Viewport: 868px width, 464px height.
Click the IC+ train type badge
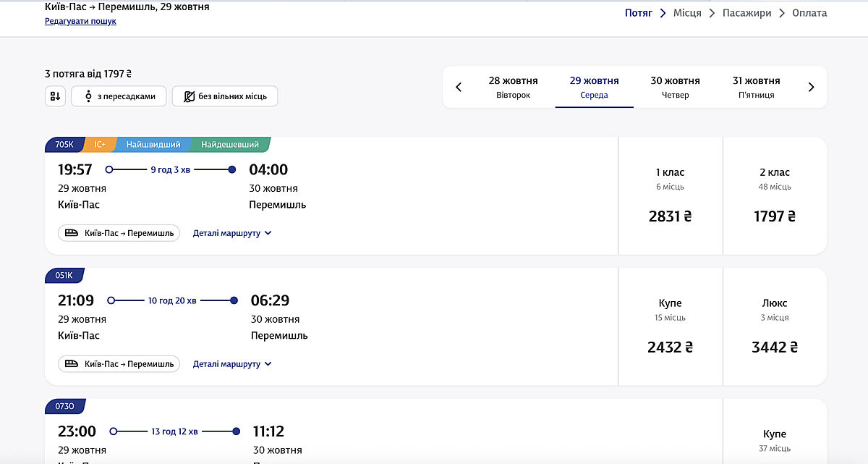100,145
